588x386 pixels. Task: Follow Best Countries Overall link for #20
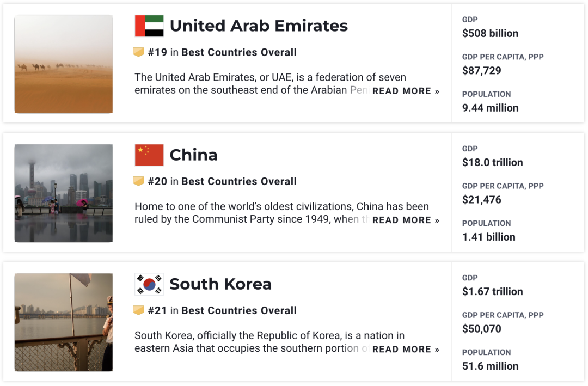coord(239,181)
